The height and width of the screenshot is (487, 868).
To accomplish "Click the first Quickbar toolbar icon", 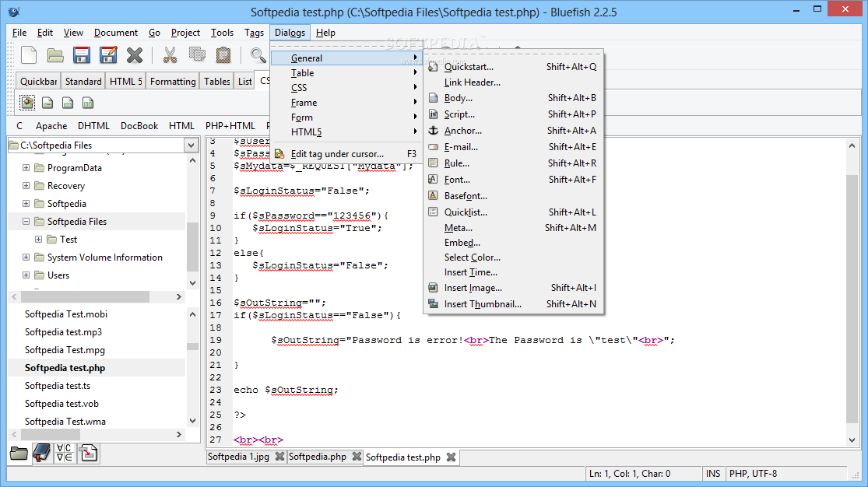I will tap(27, 103).
